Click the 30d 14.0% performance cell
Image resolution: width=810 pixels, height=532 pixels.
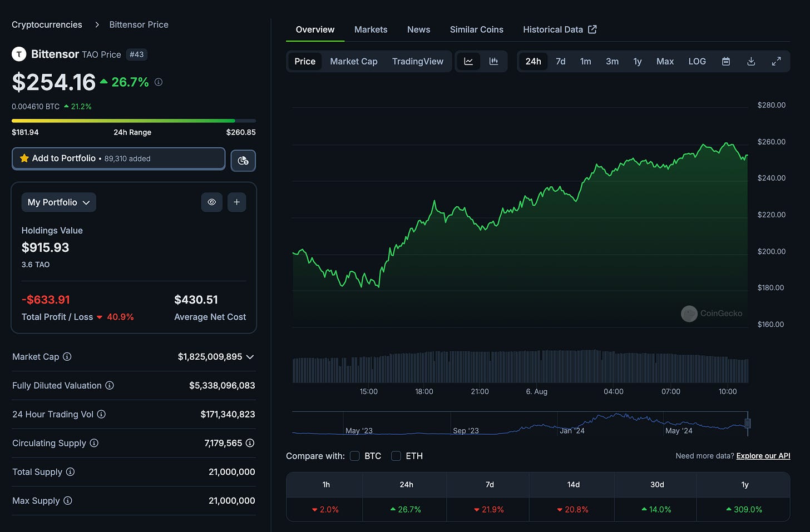[656, 509]
